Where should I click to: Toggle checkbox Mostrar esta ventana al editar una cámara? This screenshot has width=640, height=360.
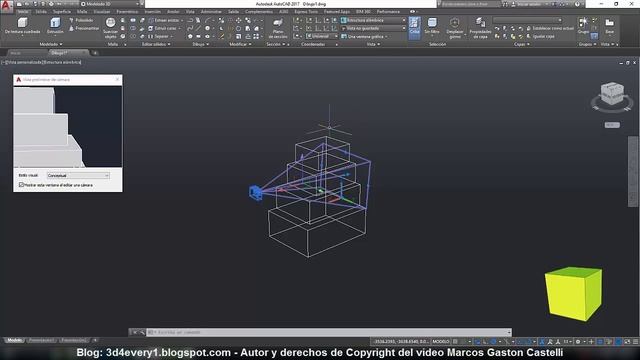[21, 185]
